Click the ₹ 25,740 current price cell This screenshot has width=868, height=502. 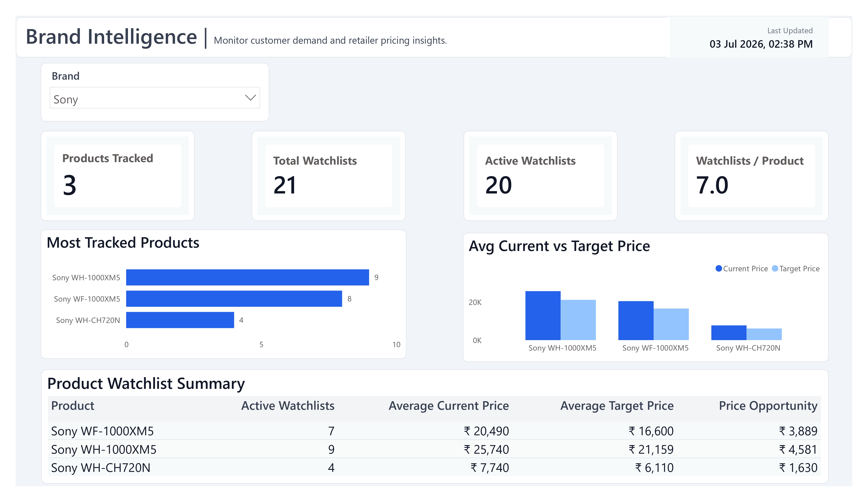point(486,449)
